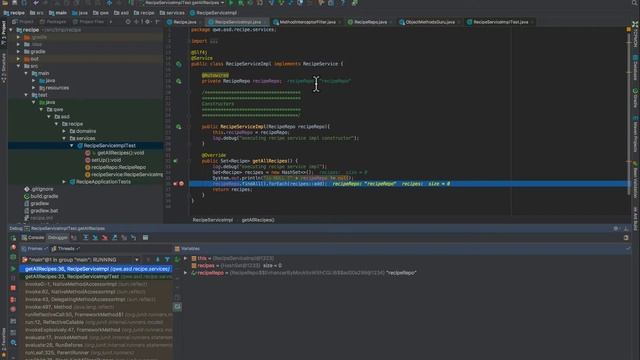Click the gutter icon beside the constructor
Image resolution: width=640 pixels, height=360 pixels.
tap(179, 127)
